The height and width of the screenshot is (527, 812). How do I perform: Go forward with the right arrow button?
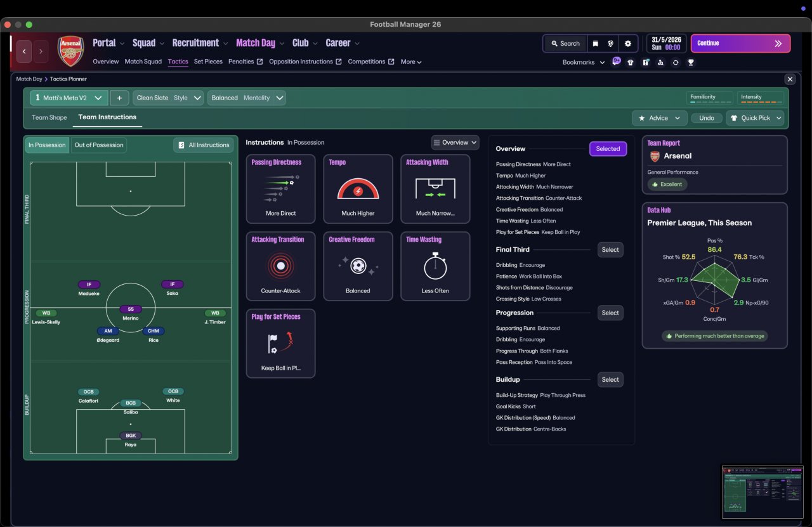pos(41,51)
